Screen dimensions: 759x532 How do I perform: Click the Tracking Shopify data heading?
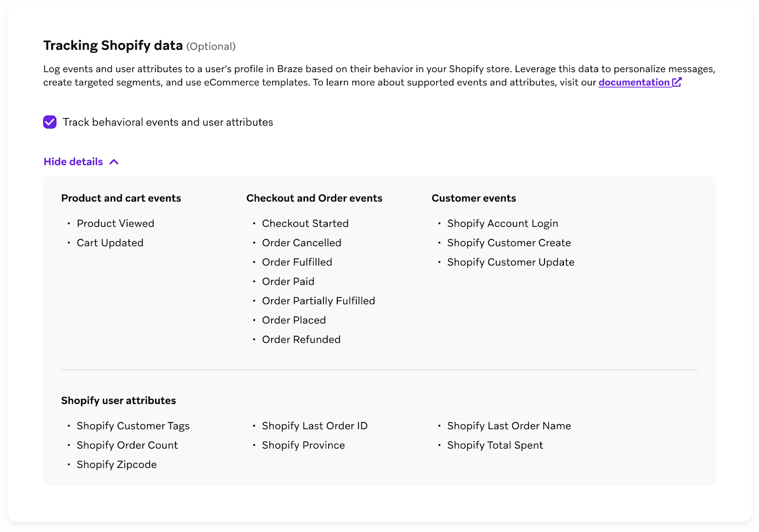(113, 46)
